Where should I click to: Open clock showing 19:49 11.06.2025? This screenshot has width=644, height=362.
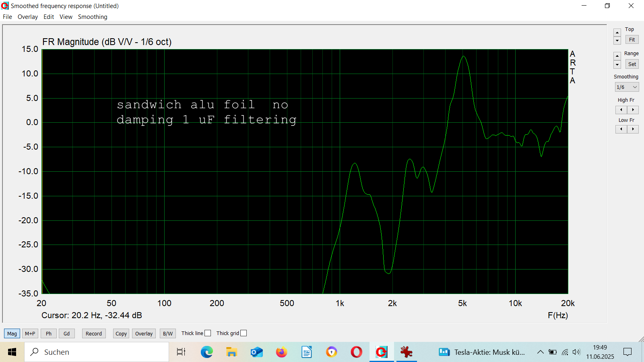coord(600,352)
